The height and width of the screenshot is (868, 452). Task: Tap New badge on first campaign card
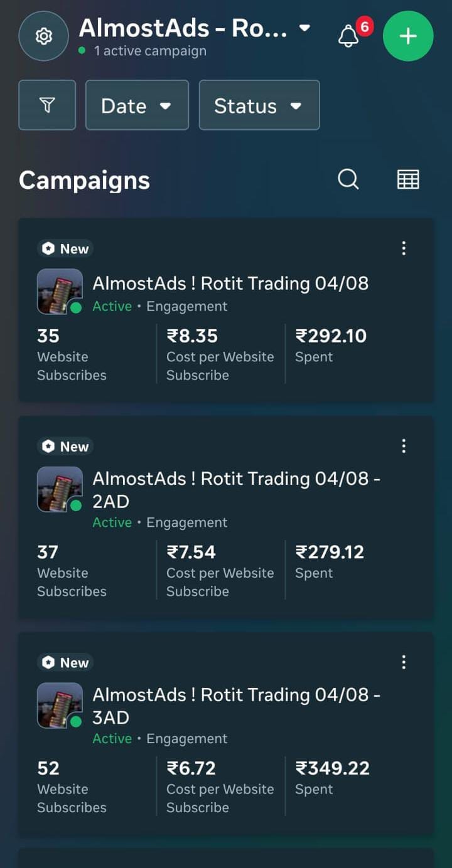65,249
